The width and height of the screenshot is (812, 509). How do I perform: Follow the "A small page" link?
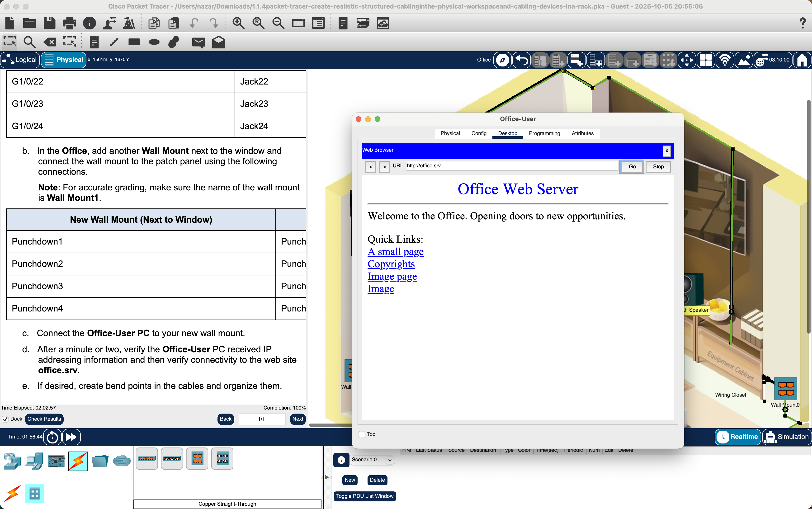pos(396,251)
